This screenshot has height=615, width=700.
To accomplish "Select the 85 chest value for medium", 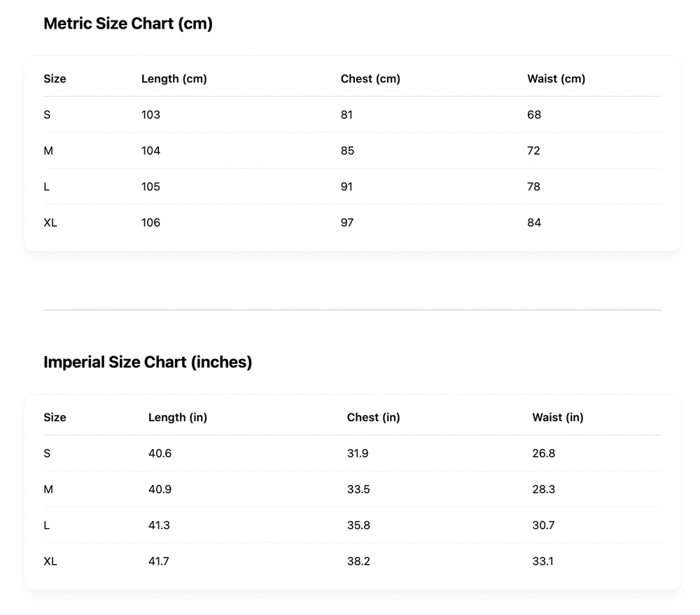I will point(347,151).
